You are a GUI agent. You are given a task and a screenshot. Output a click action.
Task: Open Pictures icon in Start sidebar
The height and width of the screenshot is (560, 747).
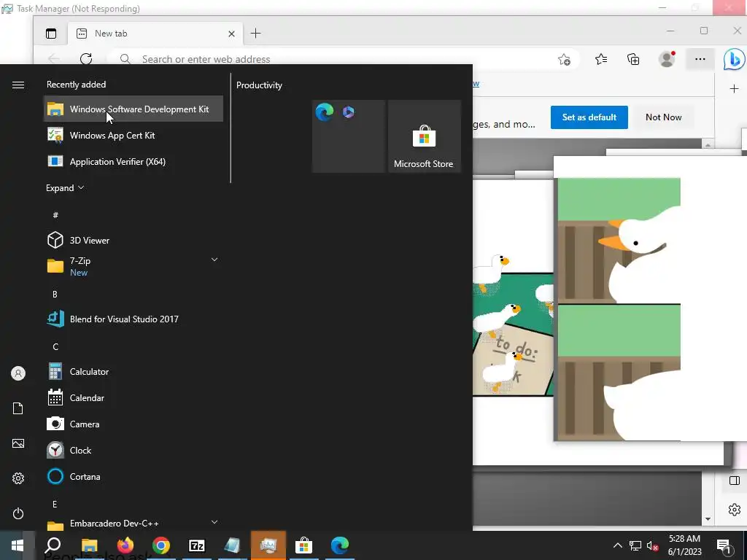click(x=18, y=443)
